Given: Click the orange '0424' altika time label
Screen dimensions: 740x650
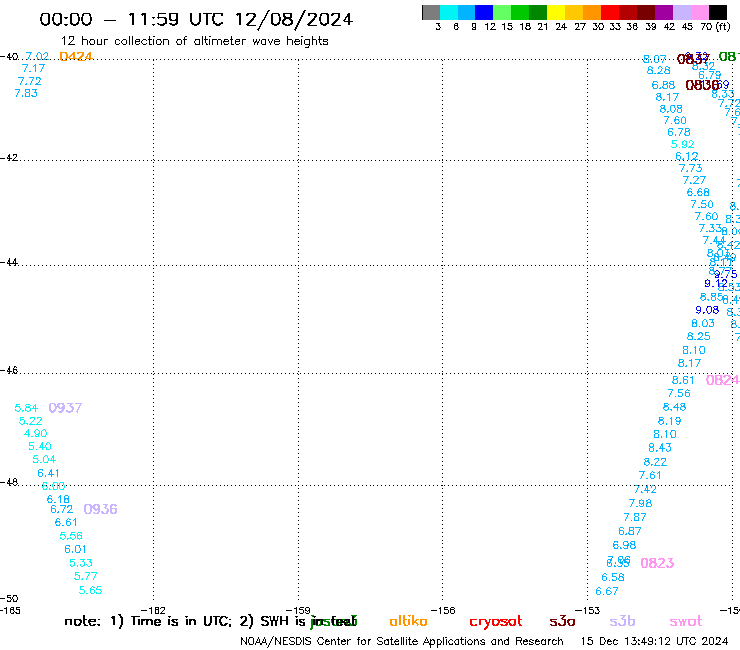Looking at the screenshot, I should pyautogui.click(x=76, y=57).
